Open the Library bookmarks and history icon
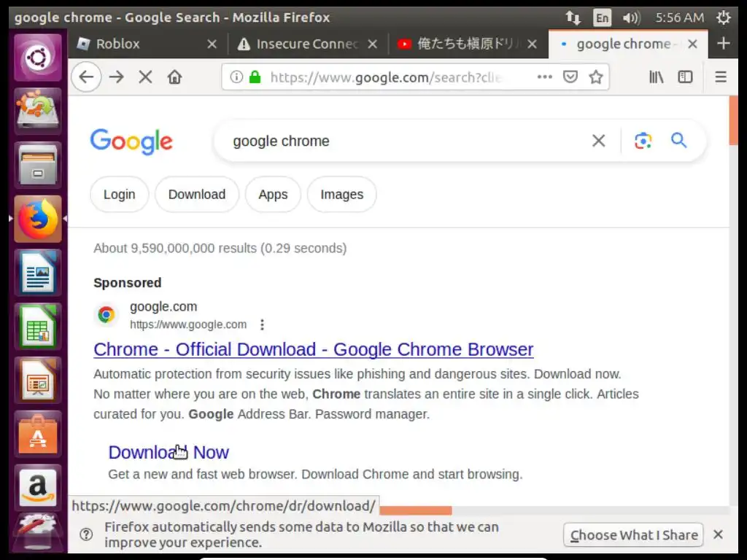 pyautogui.click(x=656, y=77)
